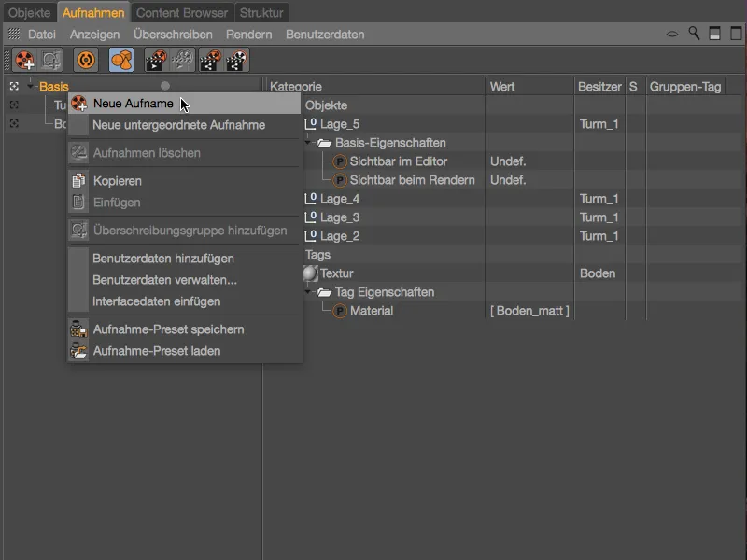Click the New Take toolbar icon
This screenshot has width=747, height=560.
[x=25, y=60]
